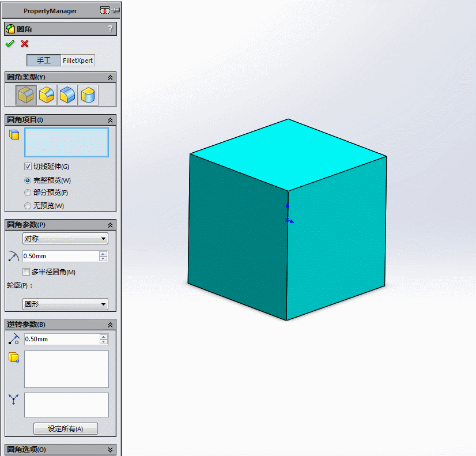The height and width of the screenshot is (456, 476).
Task: Click the setback distances list box
Action: tap(66, 405)
